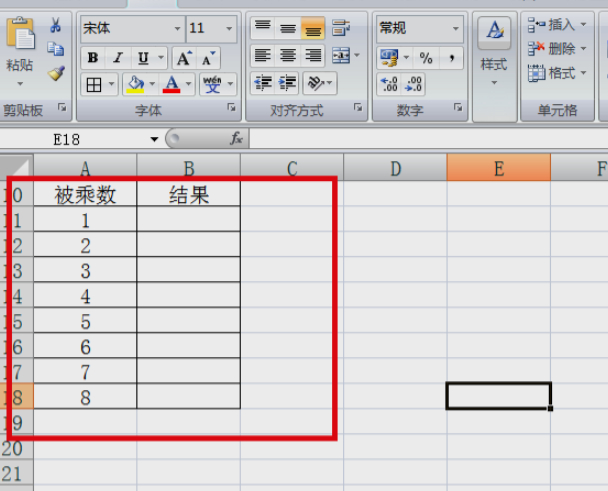
Task: Open the font group dialog launcher
Action: (231, 107)
